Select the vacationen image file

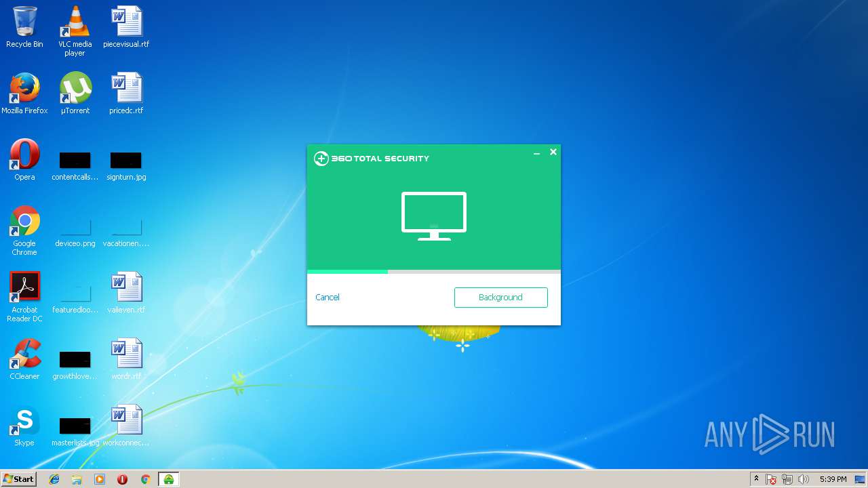[x=126, y=232]
